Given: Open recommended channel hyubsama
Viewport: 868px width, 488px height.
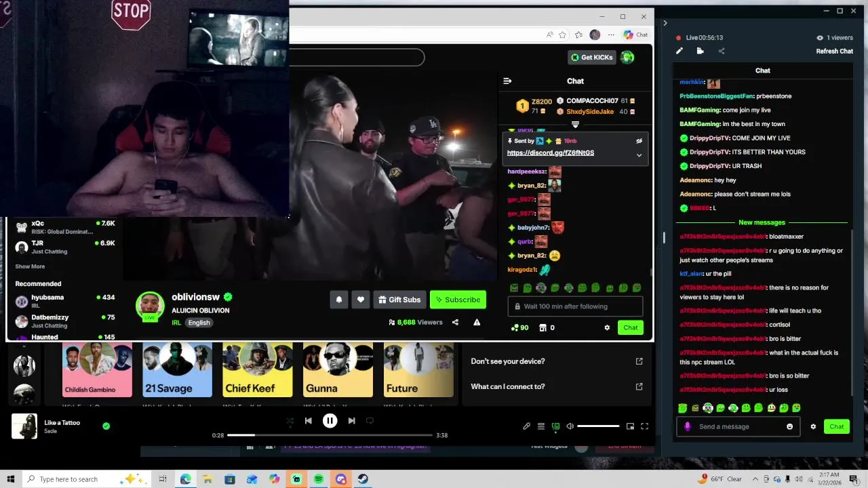Looking at the screenshot, I should pyautogui.click(x=64, y=301).
